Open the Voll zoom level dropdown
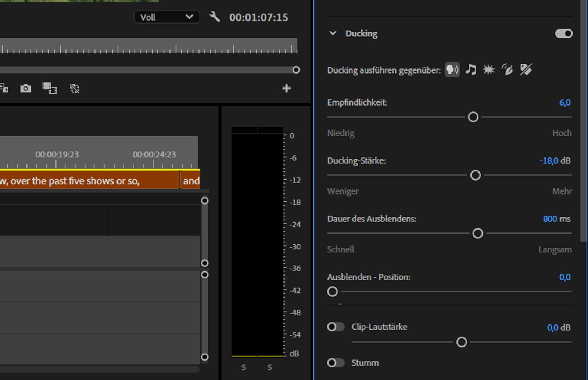588x380 pixels. [166, 17]
